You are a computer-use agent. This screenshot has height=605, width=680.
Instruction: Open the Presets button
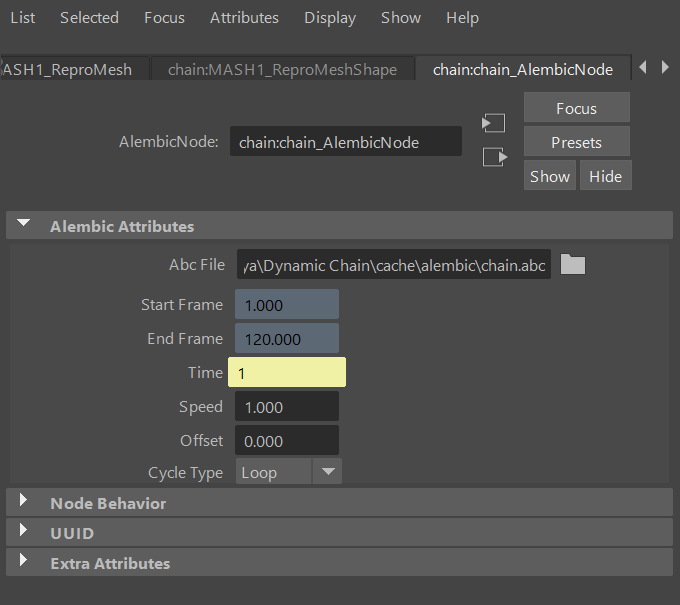coord(576,142)
